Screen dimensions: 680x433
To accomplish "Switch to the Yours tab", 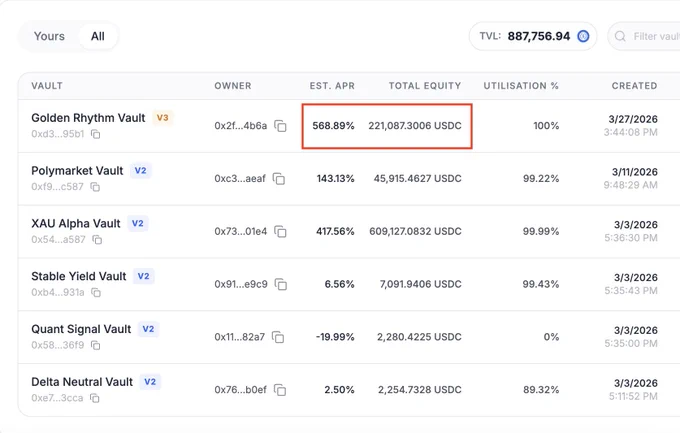I will pyautogui.click(x=49, y=36).
